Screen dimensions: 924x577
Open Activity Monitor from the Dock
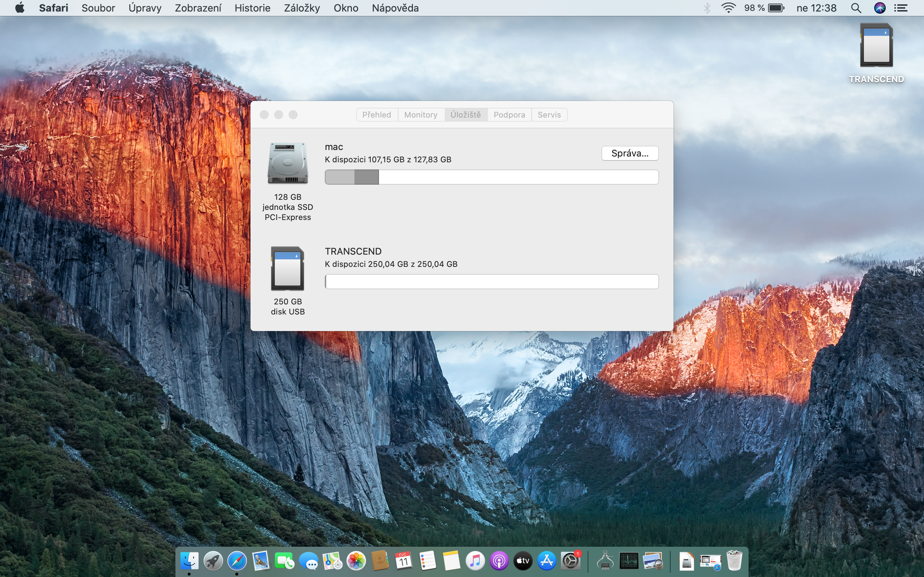click(x=629, y=561)
